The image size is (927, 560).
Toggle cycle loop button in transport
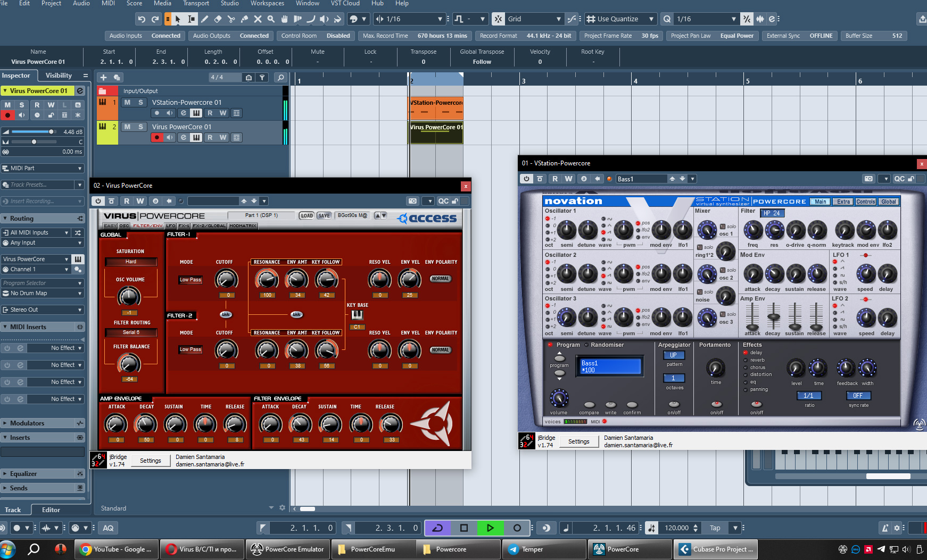click(437, 528)
